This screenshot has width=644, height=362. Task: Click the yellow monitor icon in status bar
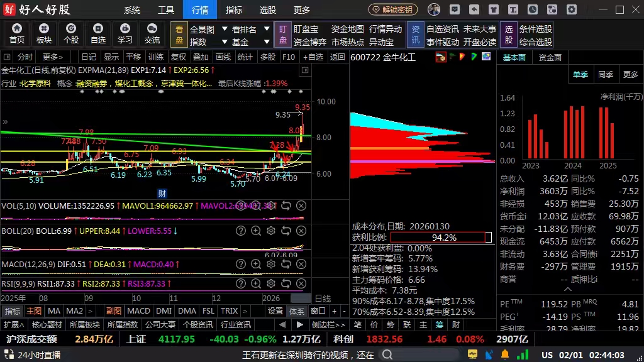click(472, 354)
